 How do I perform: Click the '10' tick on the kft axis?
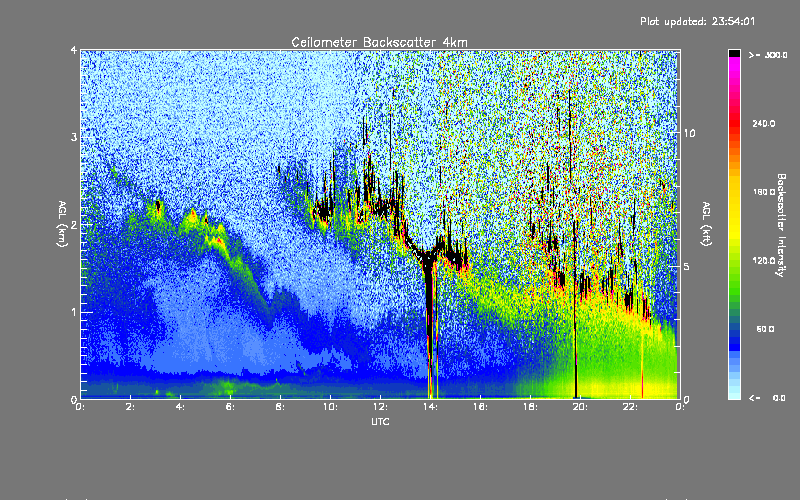point(689,133)
